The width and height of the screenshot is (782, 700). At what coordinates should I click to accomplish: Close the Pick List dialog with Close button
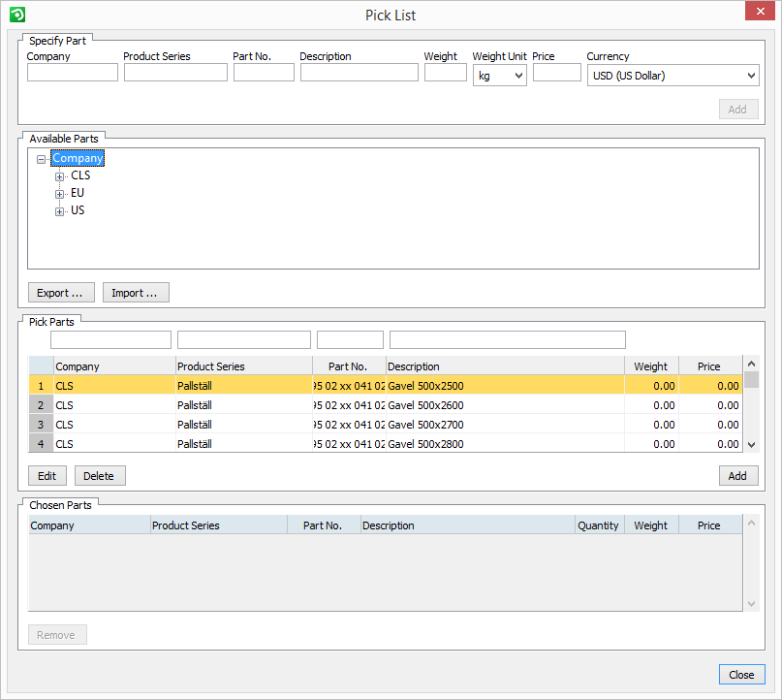[x=741, y=675]
